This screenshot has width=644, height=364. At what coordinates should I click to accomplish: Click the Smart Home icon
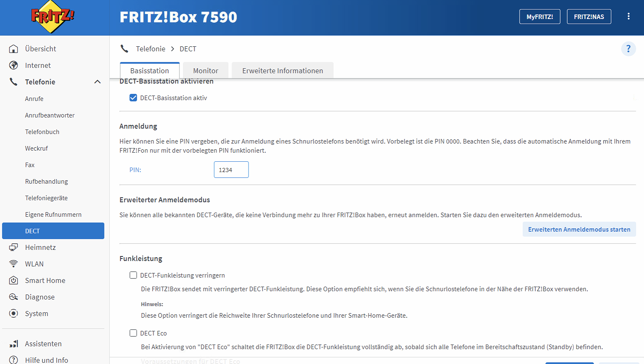point(14,280)
